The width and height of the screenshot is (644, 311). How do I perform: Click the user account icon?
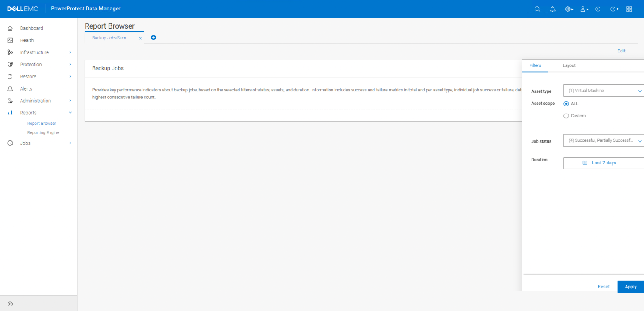(583, 9)
